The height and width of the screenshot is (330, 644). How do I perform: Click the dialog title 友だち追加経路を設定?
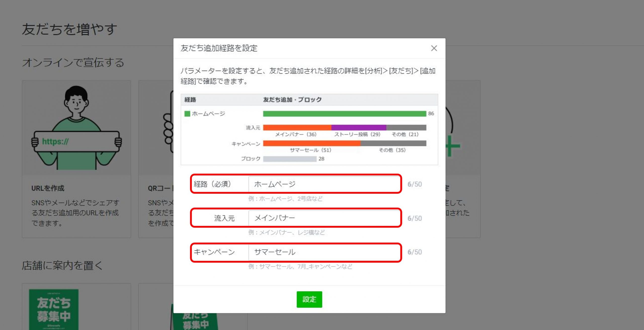pos(219,48)
